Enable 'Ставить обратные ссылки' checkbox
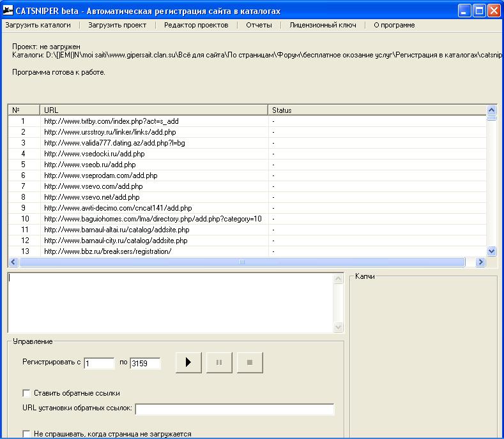This screenshot has height=439, width=504. [26, 393]
